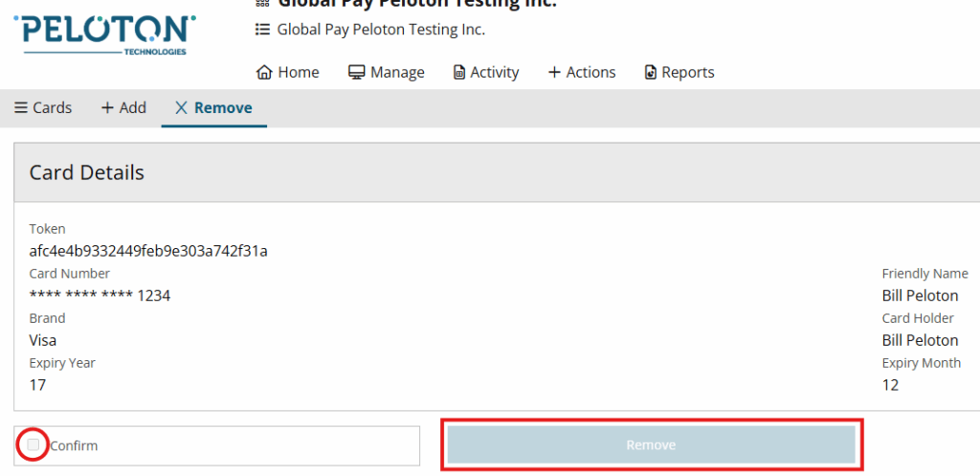Image resolution: width=980 pixels, height=476 pixels.
Task: Click the Brand value Visa
Action: pyautogui.click(x=43, y=340)
